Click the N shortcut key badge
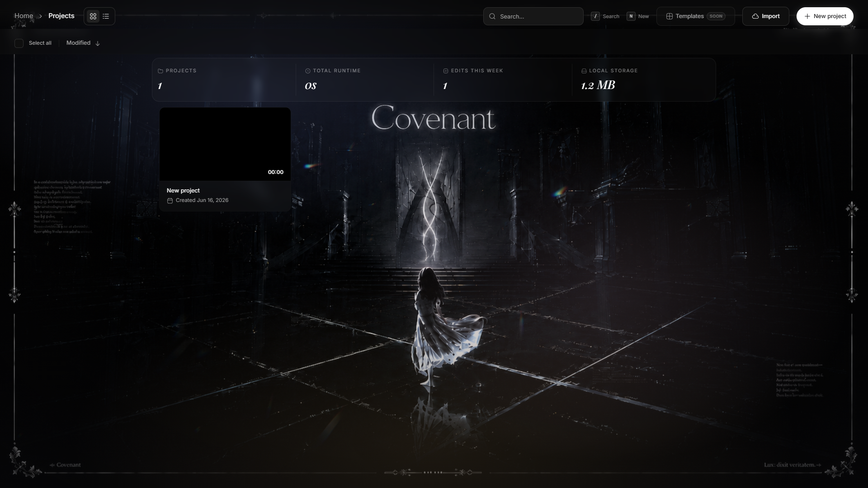Viewport: 868px width, 488px height. click(x=631, y=16)
